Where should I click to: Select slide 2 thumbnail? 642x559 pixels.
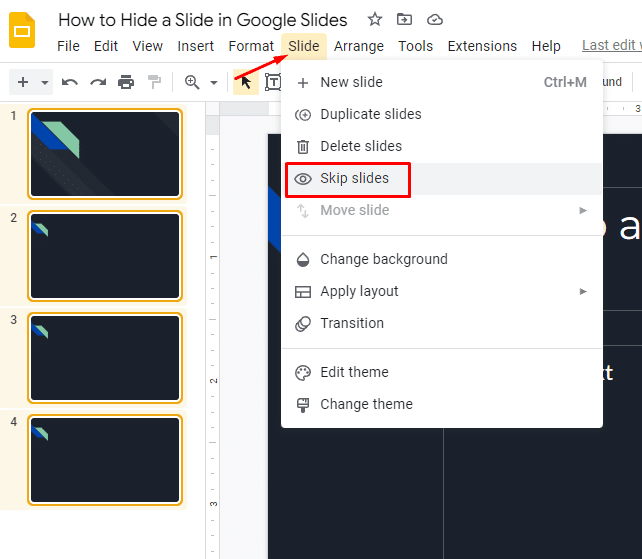coord(105,256)
